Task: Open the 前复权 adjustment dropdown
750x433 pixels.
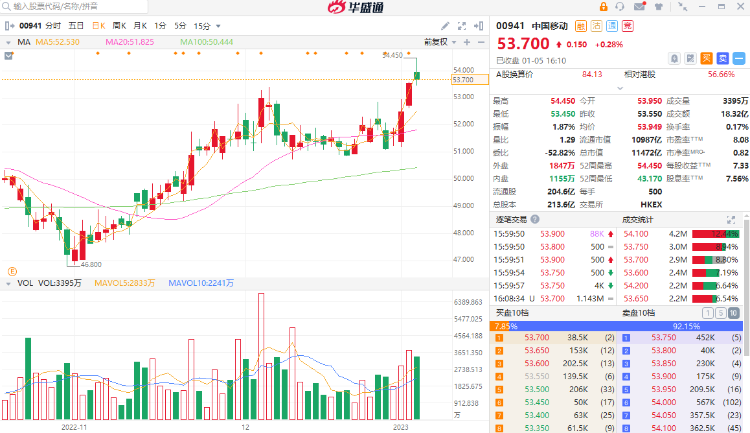Action: 440,42
